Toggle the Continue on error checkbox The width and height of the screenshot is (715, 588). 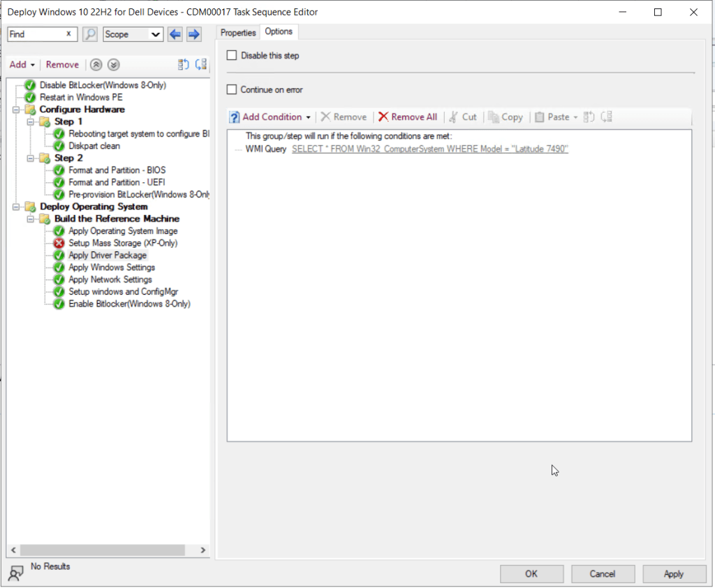pyautogui.click(x=232, y=90)
